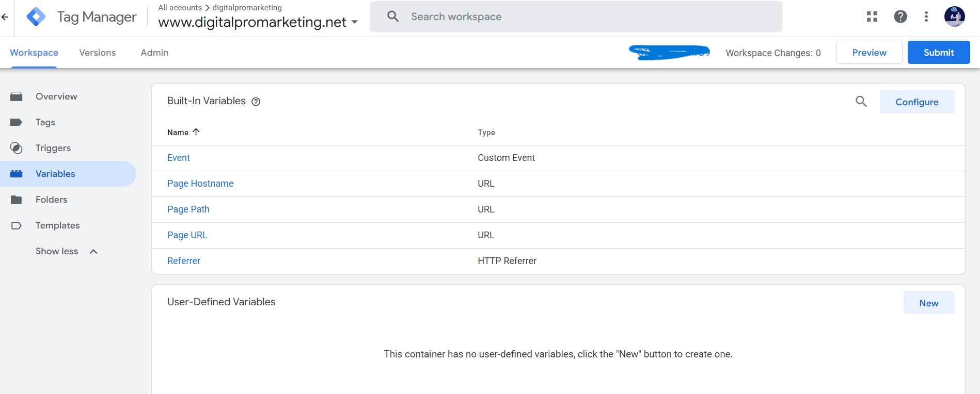Click the Name column header
This screenshot has height=394, width=980.
[178, 133]
